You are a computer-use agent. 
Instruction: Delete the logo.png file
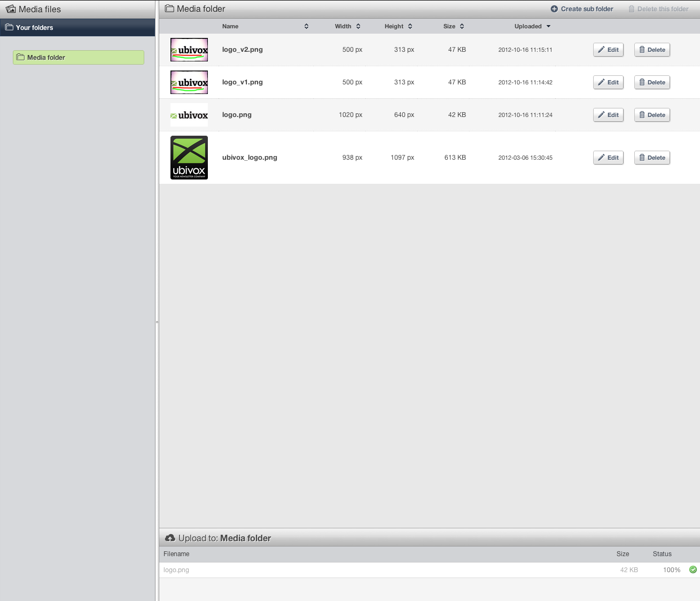(652, 115)
